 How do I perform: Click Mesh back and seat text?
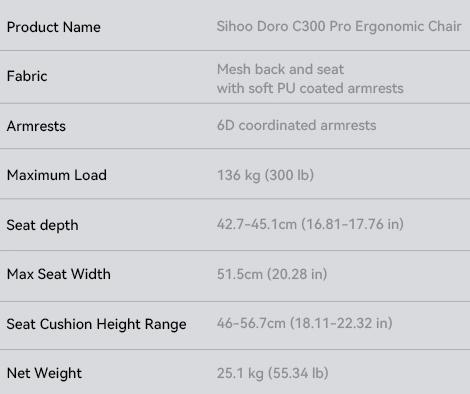click(x=280, y=69)
